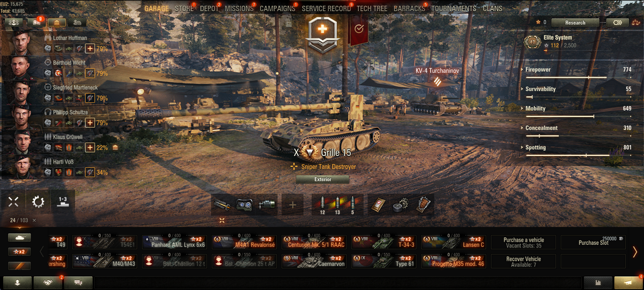
Task: Select the Centurion Mk. 5/1 RAAC vehicle card
Action: point(314,242)
